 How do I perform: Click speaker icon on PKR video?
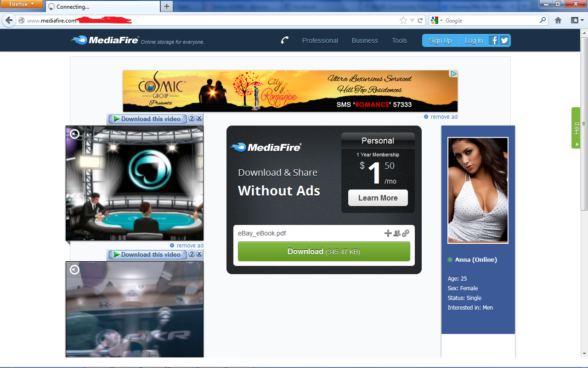(74, 270)
